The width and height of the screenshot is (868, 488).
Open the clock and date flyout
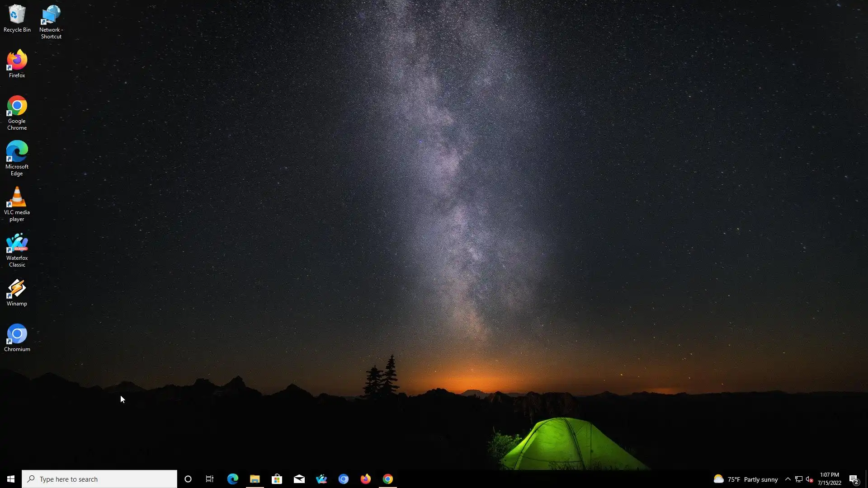829,479
